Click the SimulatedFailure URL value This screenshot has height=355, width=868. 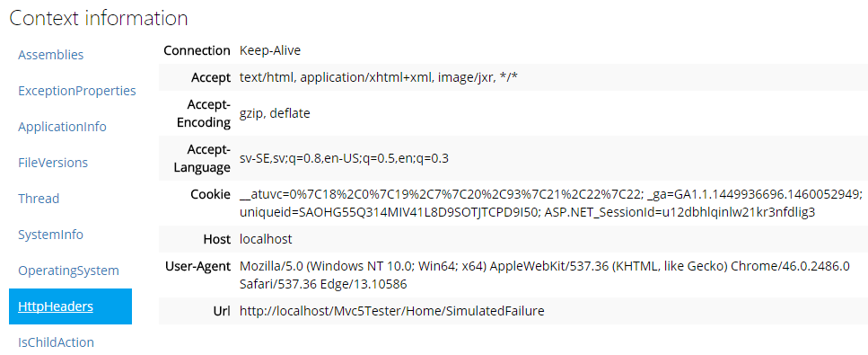pos(392,311)
